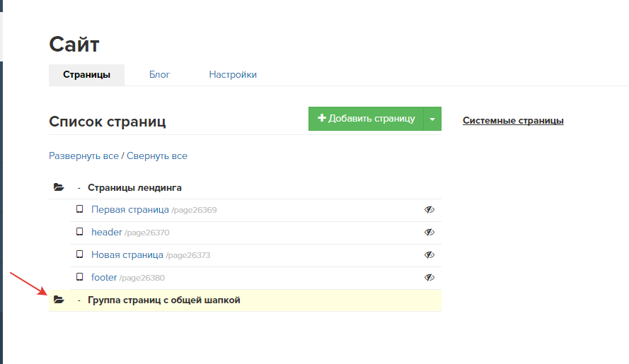
Task: Switch to the Страницы tab
Action: pos(86,75)
